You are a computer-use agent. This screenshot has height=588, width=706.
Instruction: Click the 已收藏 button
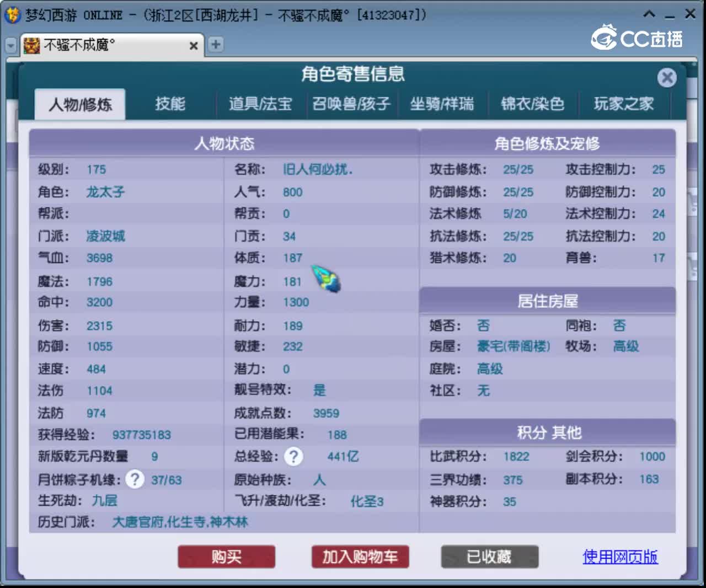(489, 557)
